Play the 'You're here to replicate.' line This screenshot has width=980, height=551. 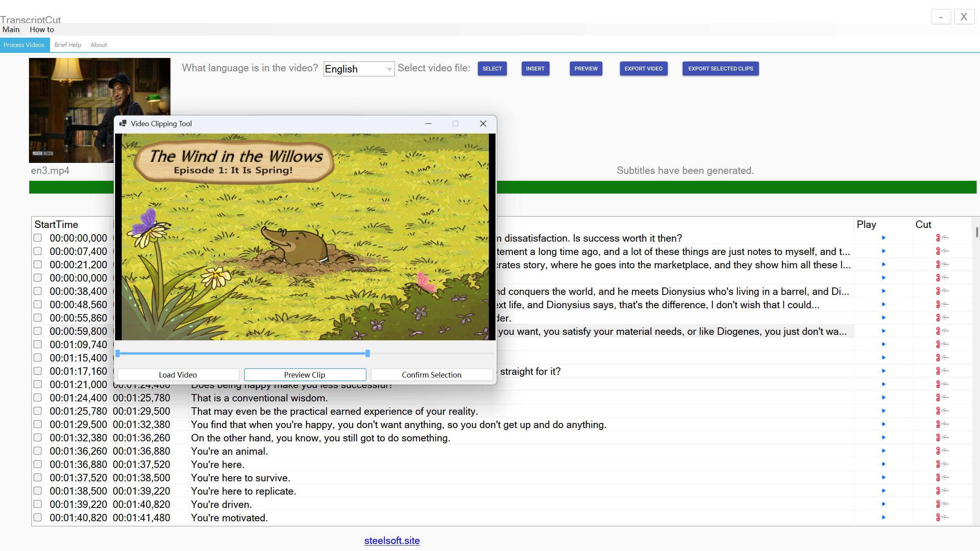883,491
